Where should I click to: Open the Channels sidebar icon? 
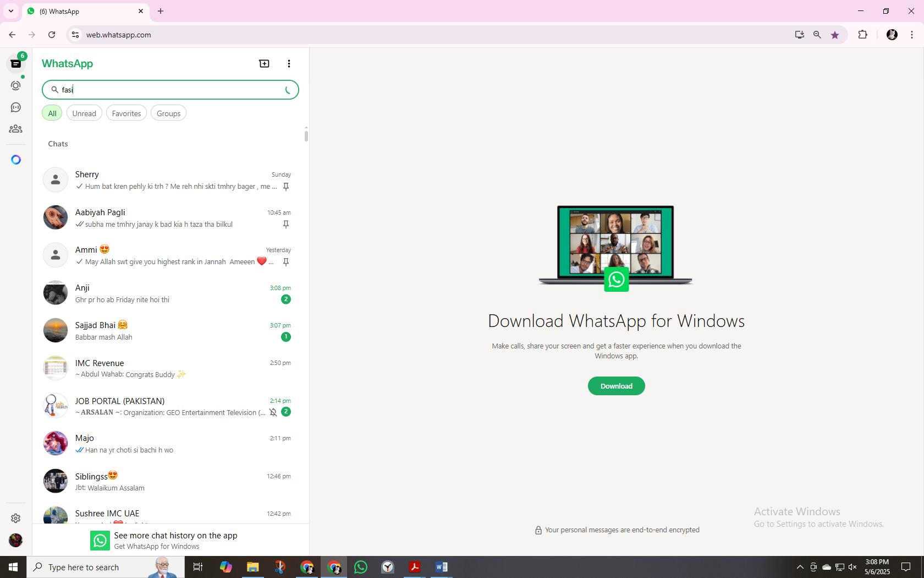tap(16, 107)
